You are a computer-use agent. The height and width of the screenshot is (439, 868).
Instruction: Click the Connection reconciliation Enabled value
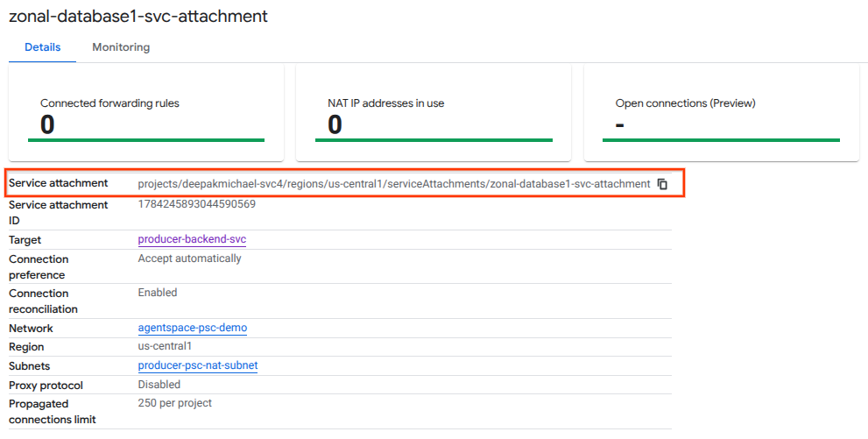click(158, 293)
